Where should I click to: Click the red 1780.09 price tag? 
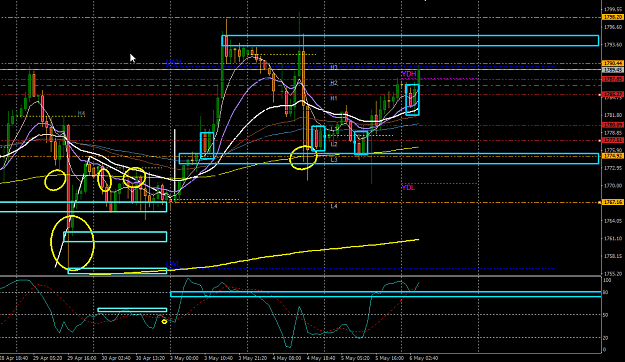tap(613, 125)
